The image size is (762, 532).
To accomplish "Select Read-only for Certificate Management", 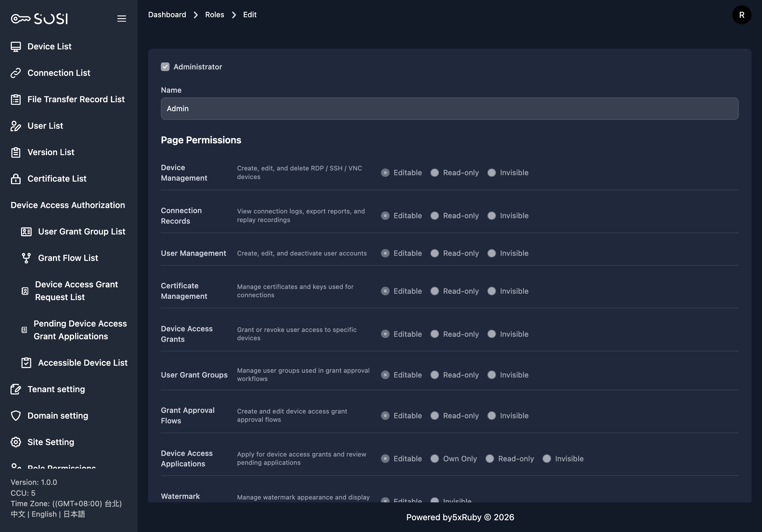I will pyautogui.click(x=435, y=291).
